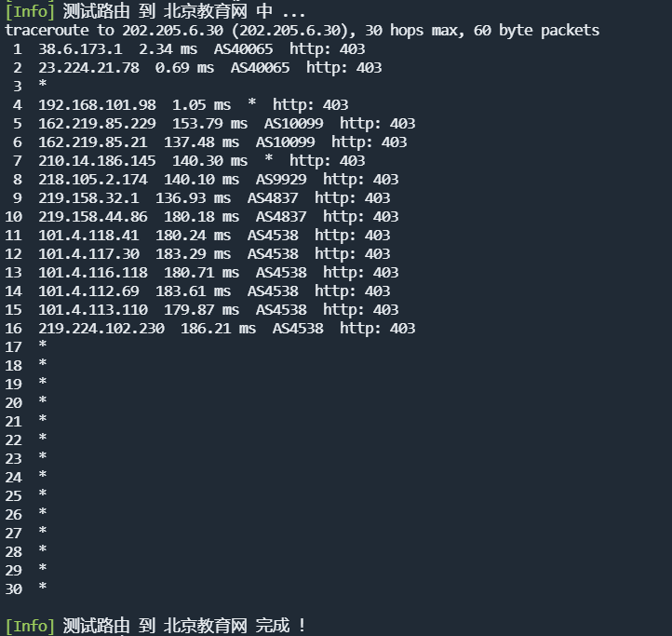
Task: Click 101.4.116.118 on hop 13
Action: tap(93, 273)
